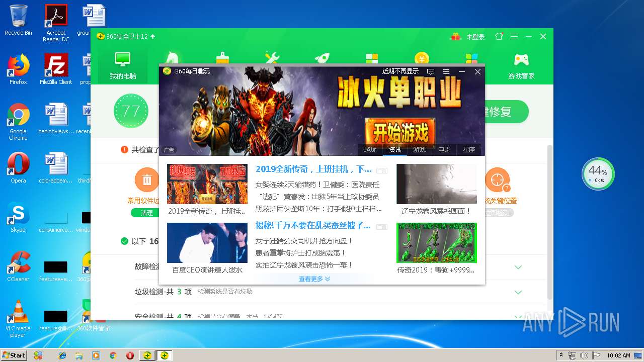Expand the 故障检测 row chevron
The height and width of the screenshot is (362, 644).
click(518, 267)
